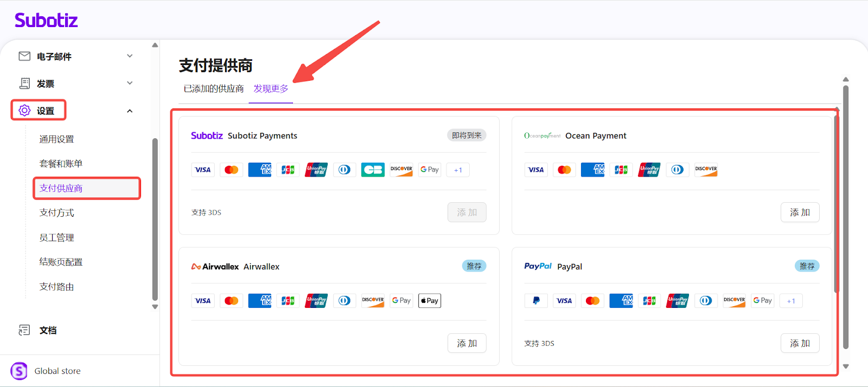The height and width of the screenshot is (387, 868).
Task: Add the Ocean Payment provider
Action: tap(800, 212)
